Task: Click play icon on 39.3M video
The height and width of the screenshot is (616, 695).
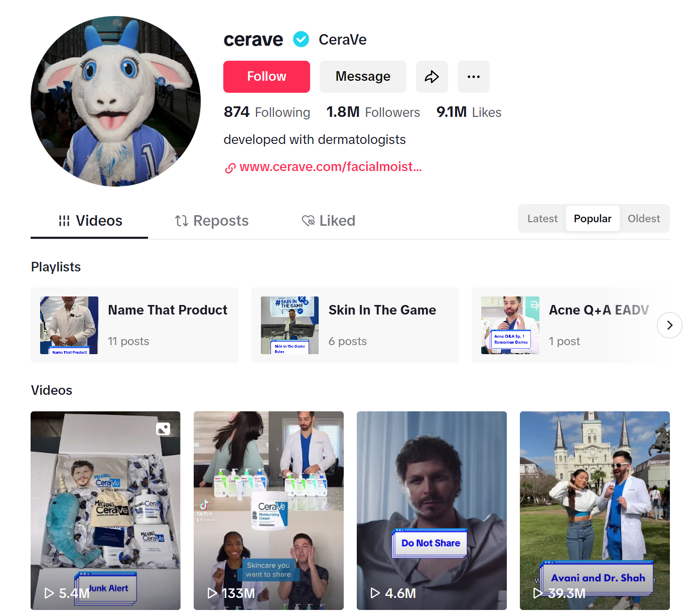Action: click(538, 593)
